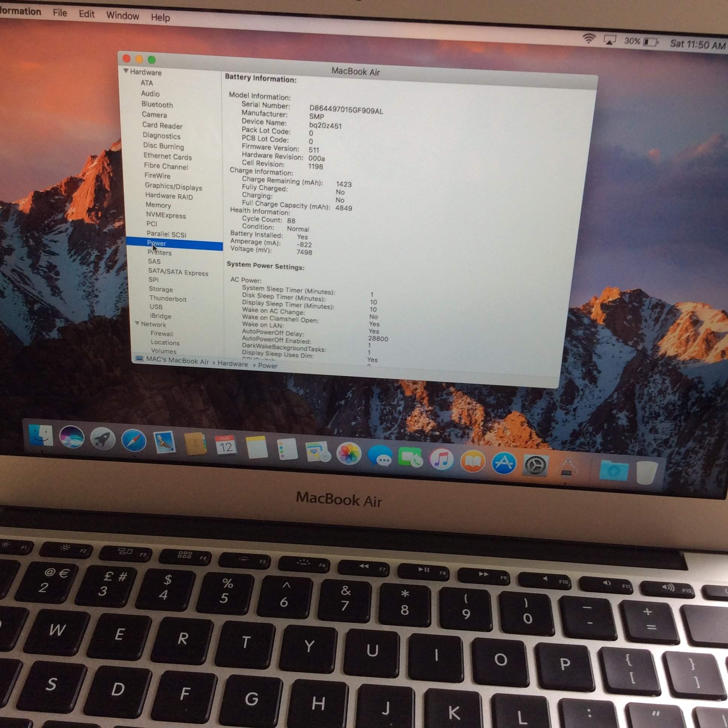Select ATA in the sidebar
This screenshot has width=728, height=728.
click(x=147, y=83)
